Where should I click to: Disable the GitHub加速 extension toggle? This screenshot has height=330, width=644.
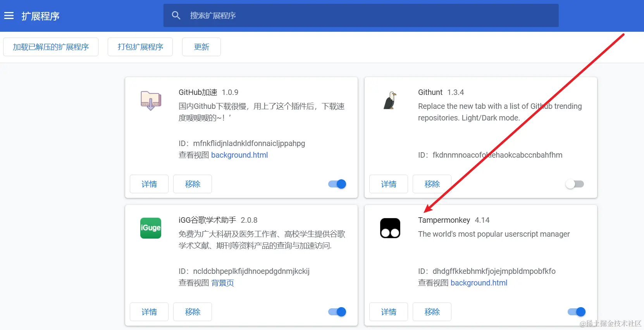pyautogui.click(x=337, y=184)
